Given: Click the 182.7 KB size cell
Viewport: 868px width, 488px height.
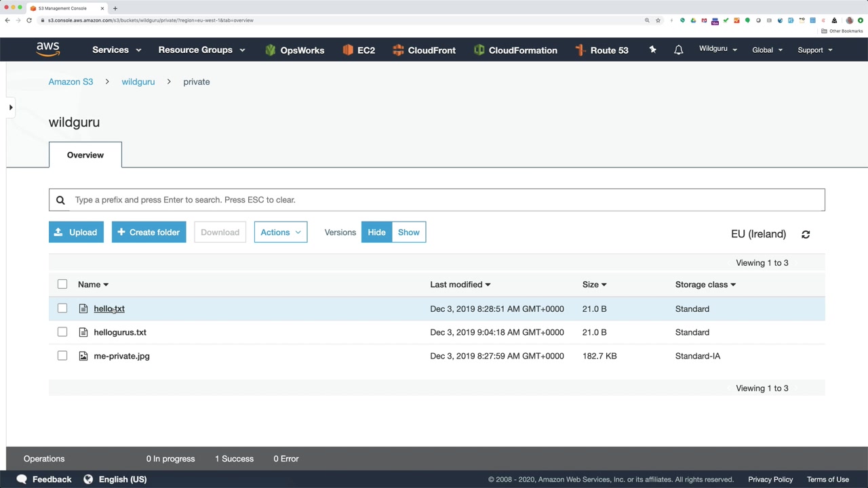Looking at the screenshot, I should pos(599,356).
